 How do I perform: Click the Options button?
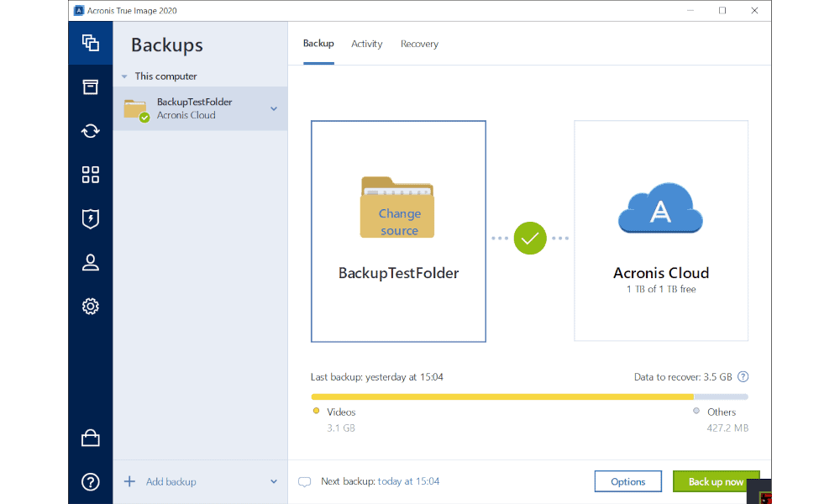[627, 481]
